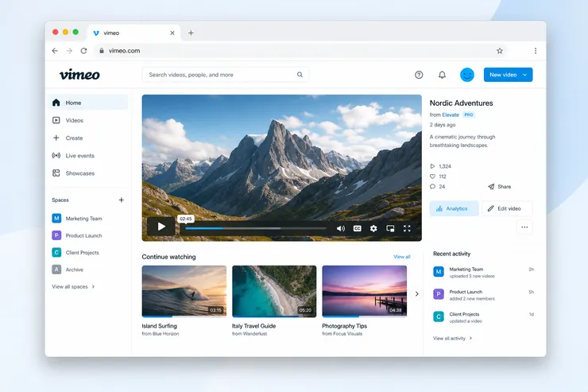Viewport: 588px width, 392px height.
Task: Open Italy Travel Guide thumbnail
Action: click(274, 291)
